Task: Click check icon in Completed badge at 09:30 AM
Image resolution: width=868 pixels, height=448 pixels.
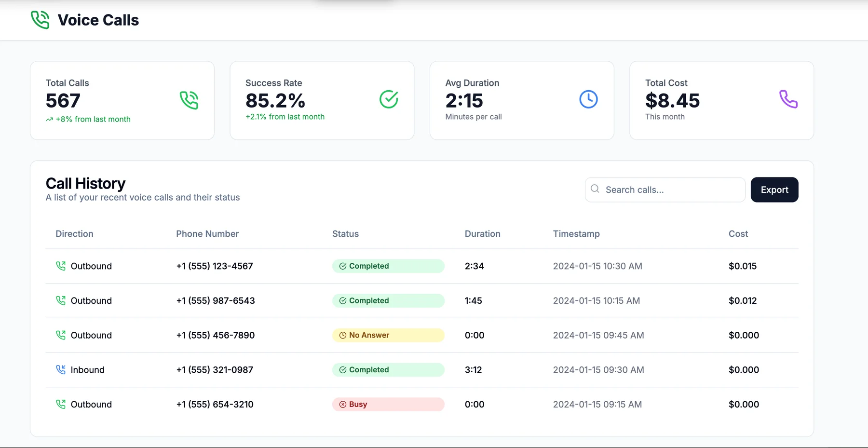Action: 343,370
